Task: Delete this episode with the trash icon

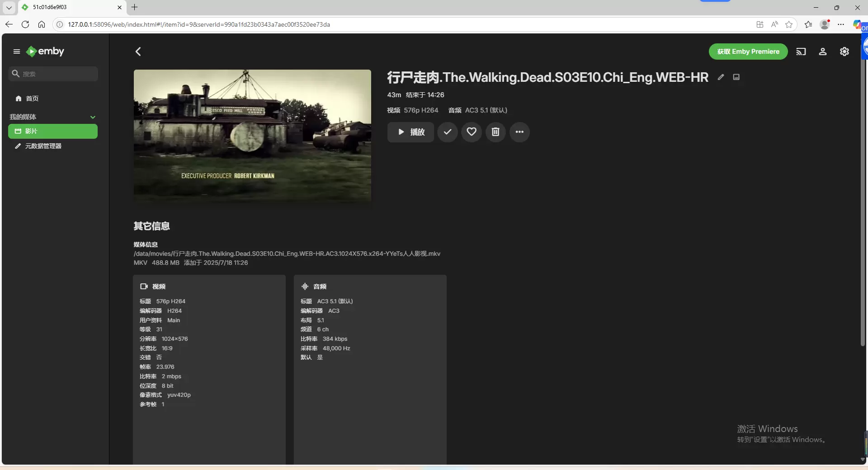Action: (495, 132)
